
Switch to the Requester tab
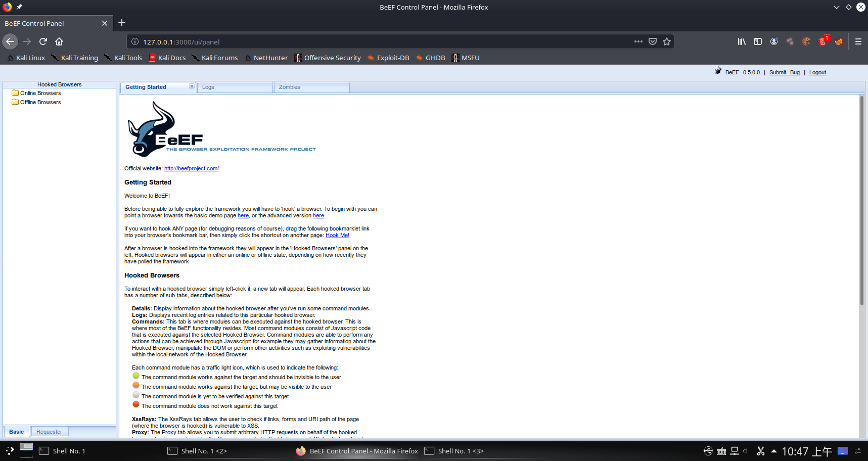pyautogui.click(x=49, y=431)
